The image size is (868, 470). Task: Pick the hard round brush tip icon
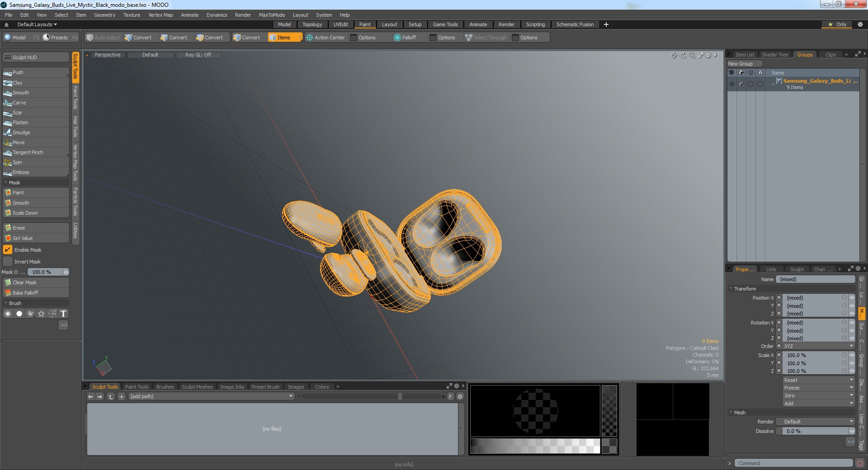pos(19,314)
